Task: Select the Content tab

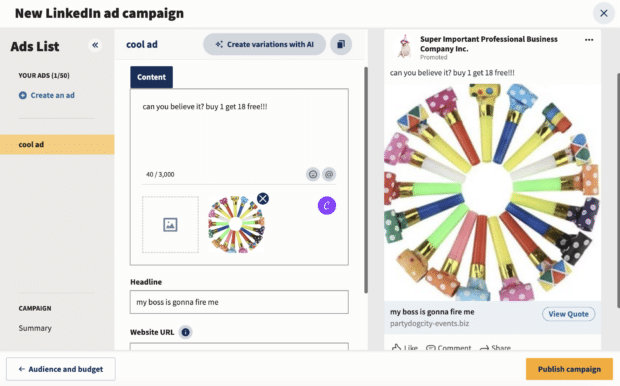Action: click(151, 77)
